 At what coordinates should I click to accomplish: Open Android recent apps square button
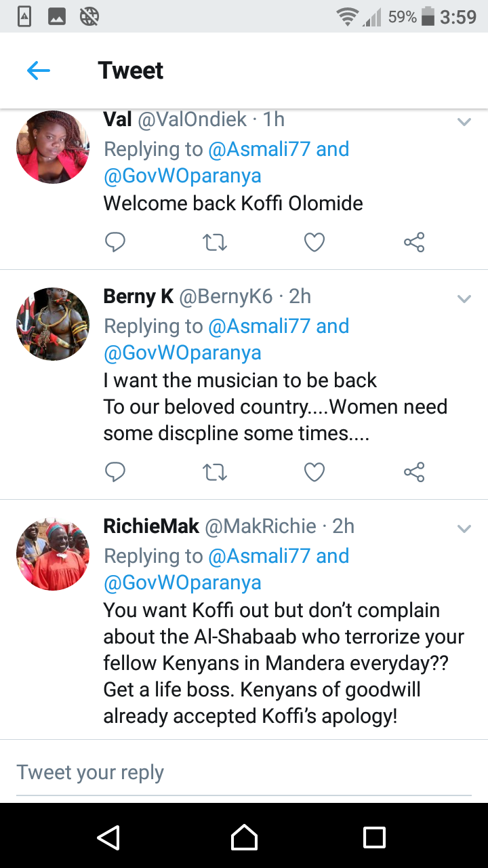[374, 837]
